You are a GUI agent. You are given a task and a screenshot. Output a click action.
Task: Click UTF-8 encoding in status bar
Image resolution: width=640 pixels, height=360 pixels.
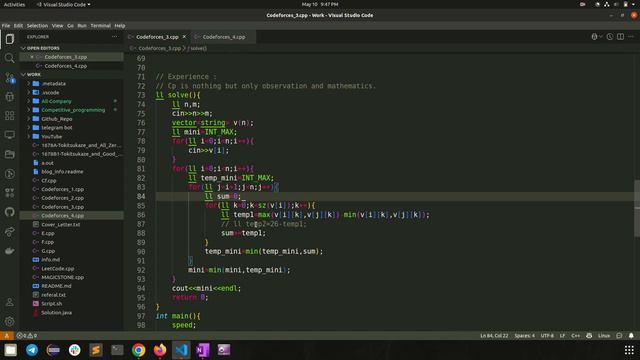pyautogui.click(x=547, y=336)
